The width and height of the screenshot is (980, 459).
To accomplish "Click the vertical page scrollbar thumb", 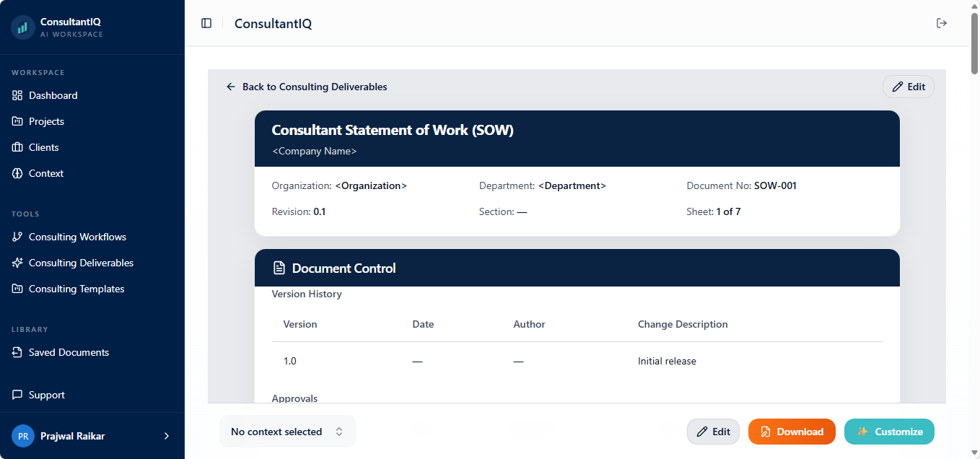I will pos(974,43).
